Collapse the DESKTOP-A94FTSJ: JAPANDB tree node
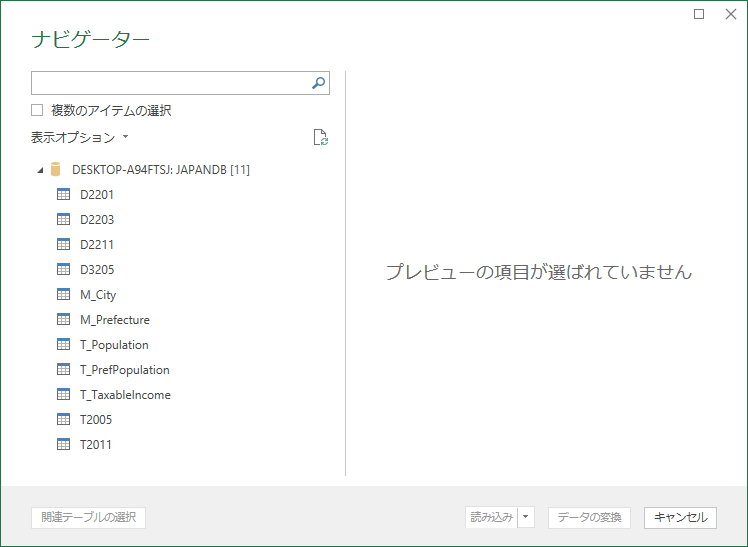748x547 pixels. click(40, 170)
